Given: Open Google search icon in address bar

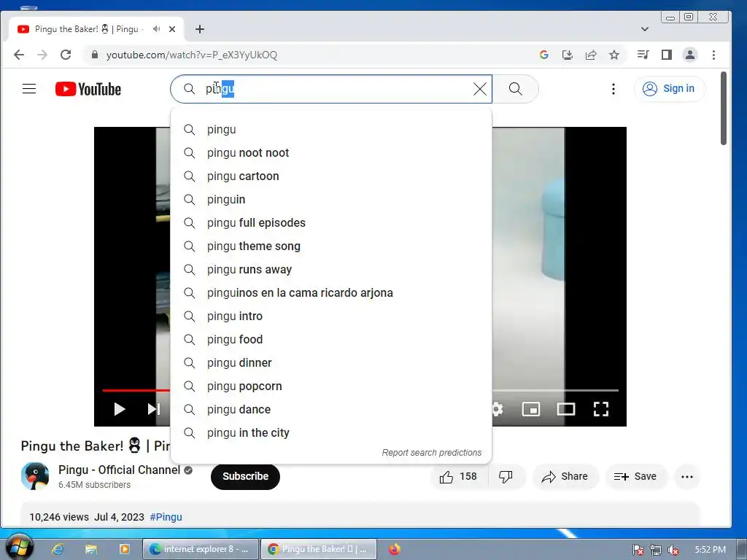Looking at the screenshot, I should click(543, 55).
